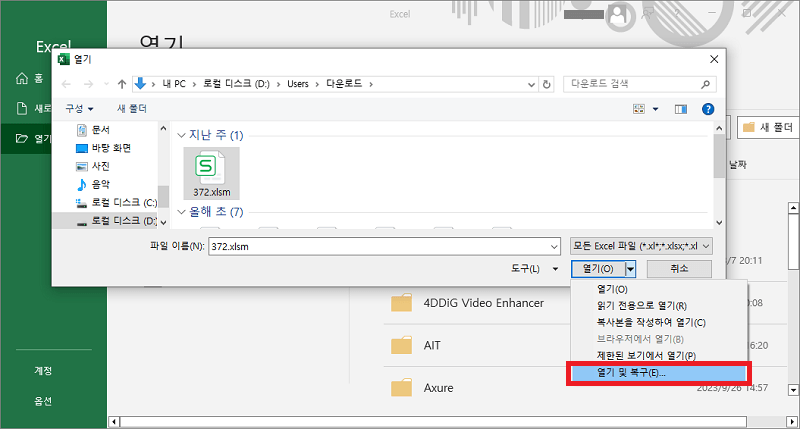The width and height of the screenshot is (800, 429).
Task: Click the Excel horizontal scrollbar left arrow
Action: pos(114,422)
